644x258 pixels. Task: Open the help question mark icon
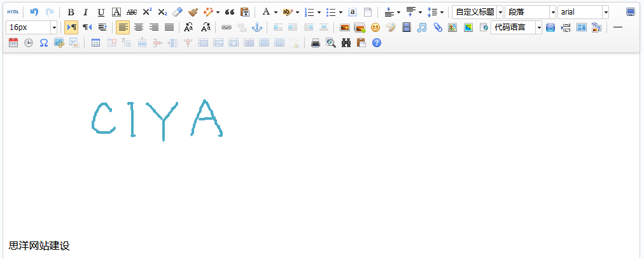377,43
